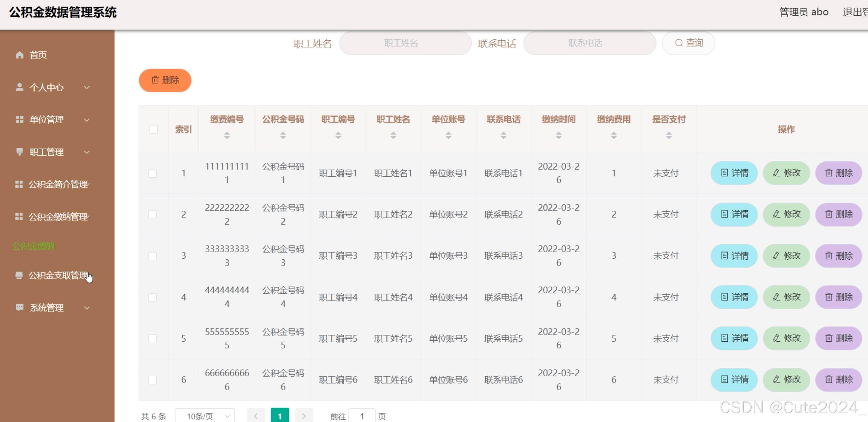Click the 查询 search button
868x422 pixels.
click(688, 43)
